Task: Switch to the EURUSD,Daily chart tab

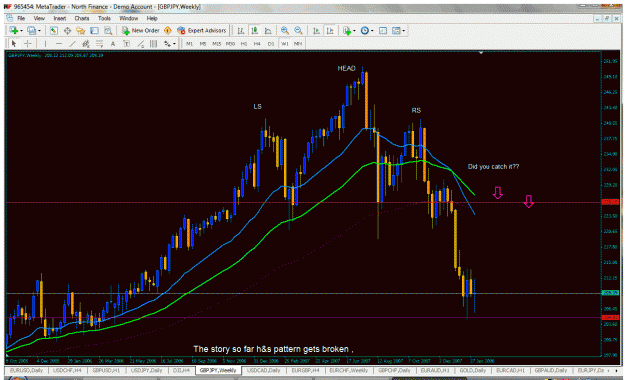Action: click(26, 370)
